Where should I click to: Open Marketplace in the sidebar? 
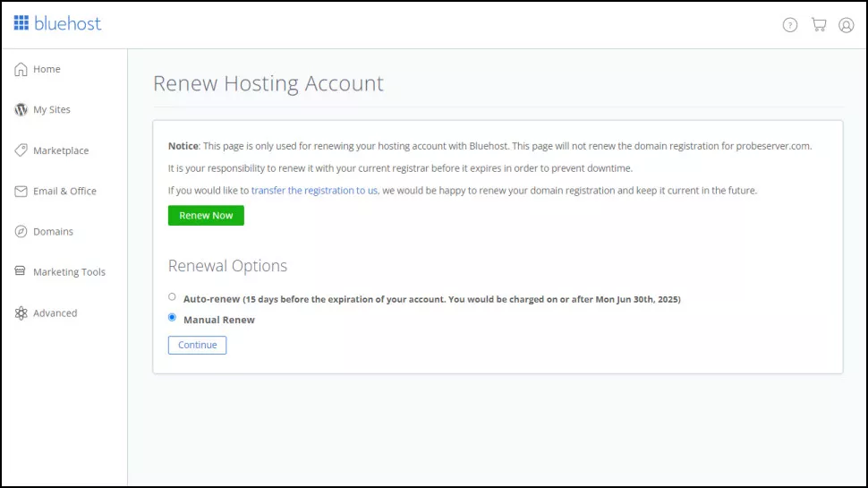pos(61,150)
